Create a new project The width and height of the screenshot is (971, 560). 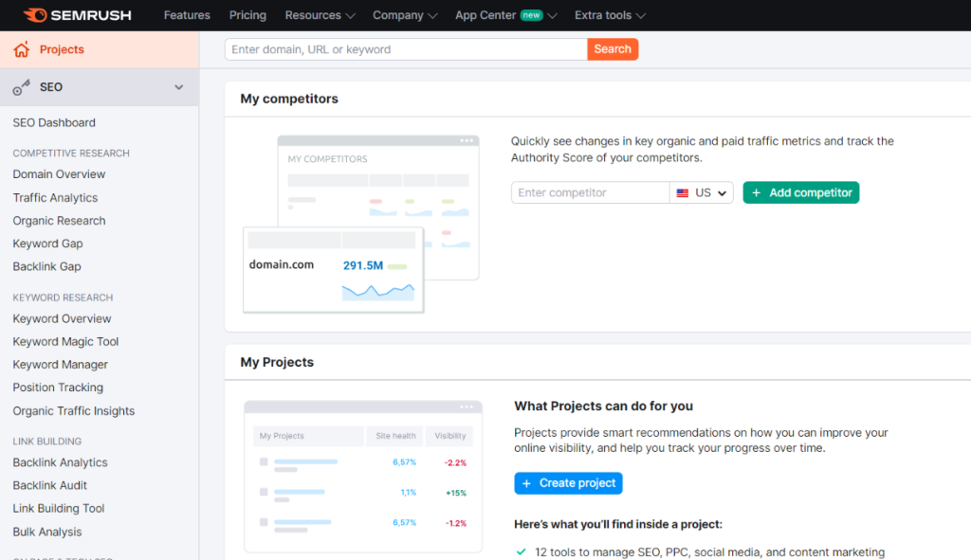(568, 483)
